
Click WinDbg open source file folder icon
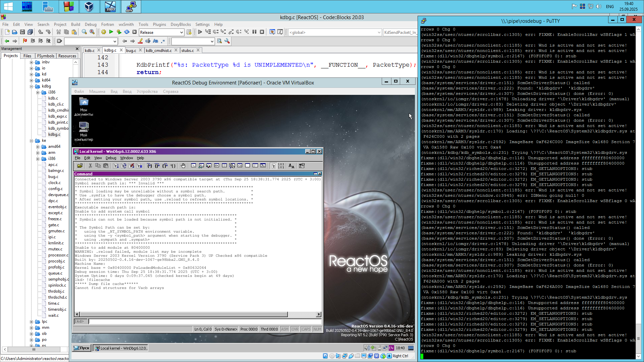point(80,166)
